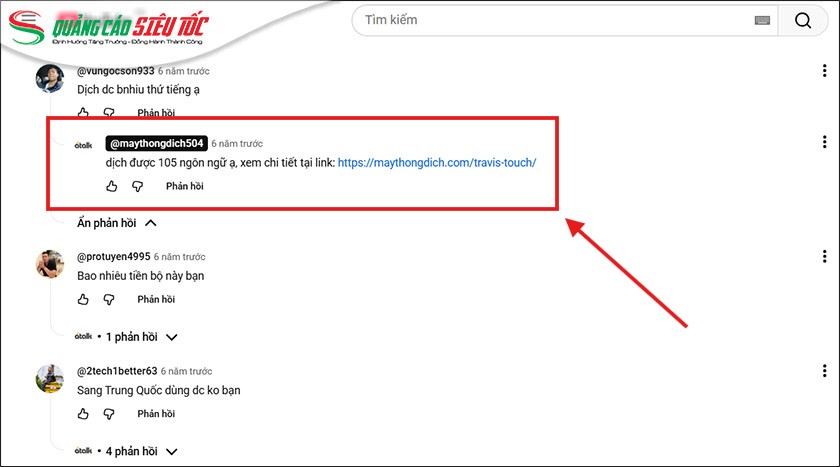Viewport: 840px width, 467px height.
Task: Reply to the 'Sang Trung Quốc' comment
Action: (x=156, y=413)
